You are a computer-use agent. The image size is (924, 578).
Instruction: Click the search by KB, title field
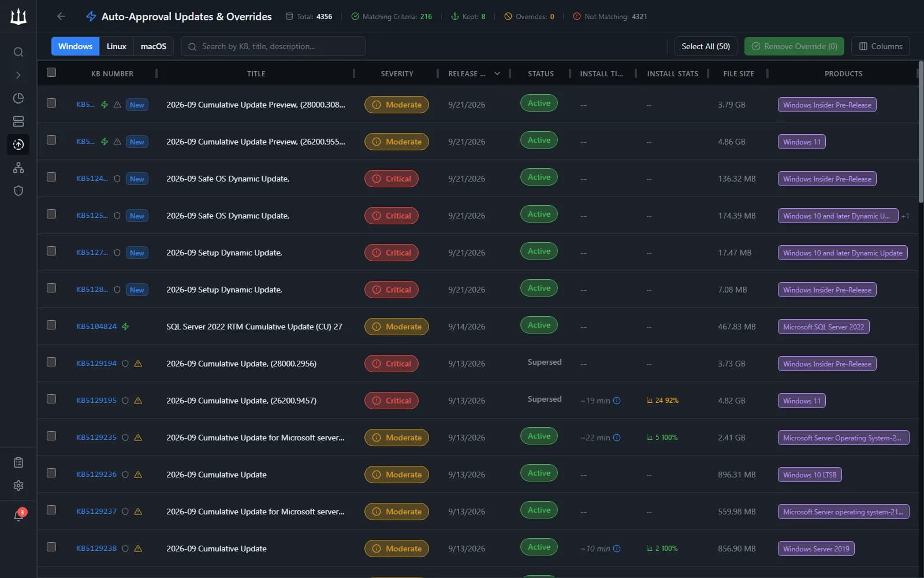[273, 46]
